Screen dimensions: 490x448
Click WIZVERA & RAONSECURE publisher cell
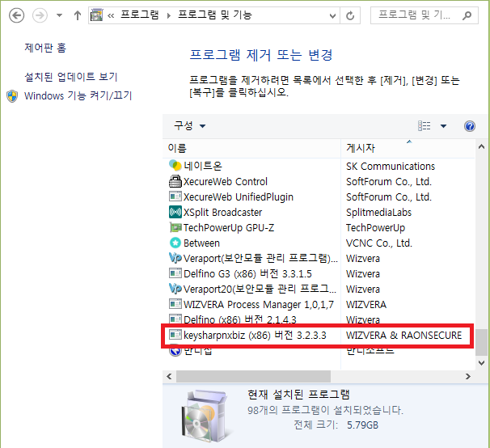[403, 335]
